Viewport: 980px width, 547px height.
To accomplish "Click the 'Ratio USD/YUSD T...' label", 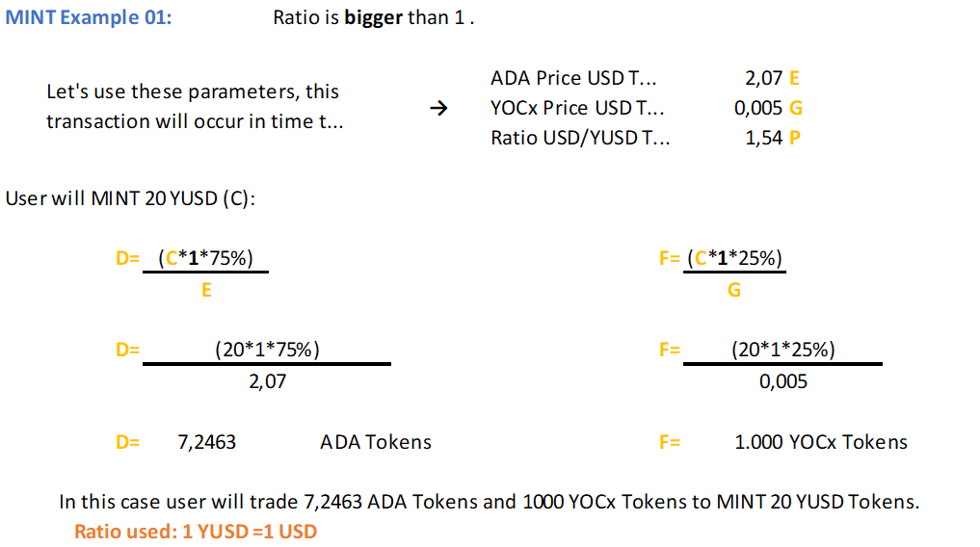I will coord(580,138).
